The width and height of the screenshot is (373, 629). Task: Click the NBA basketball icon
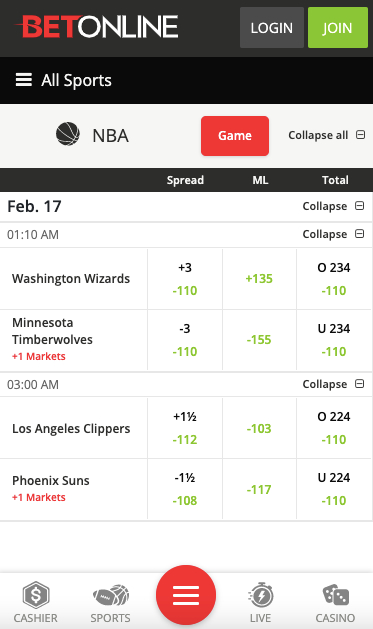(x=67, y=134)
